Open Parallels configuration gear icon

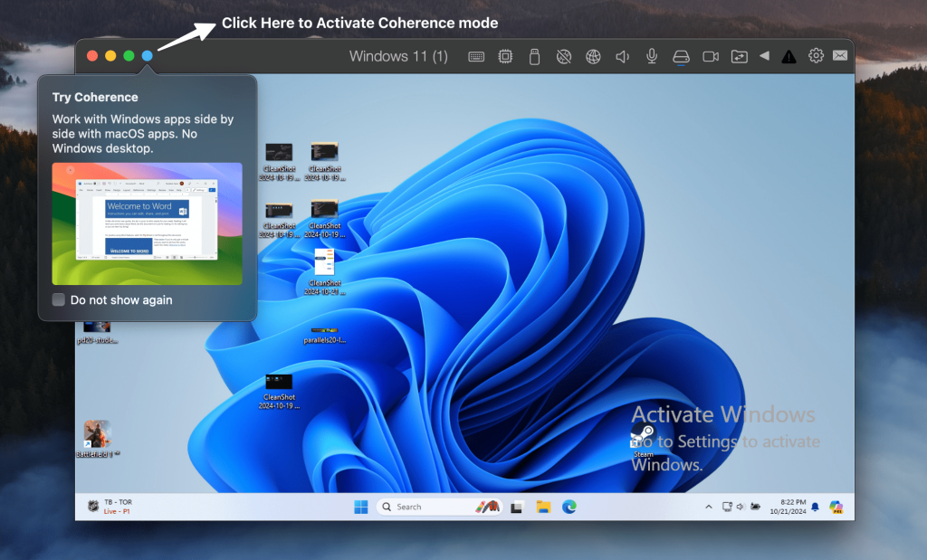coord(816,56)
